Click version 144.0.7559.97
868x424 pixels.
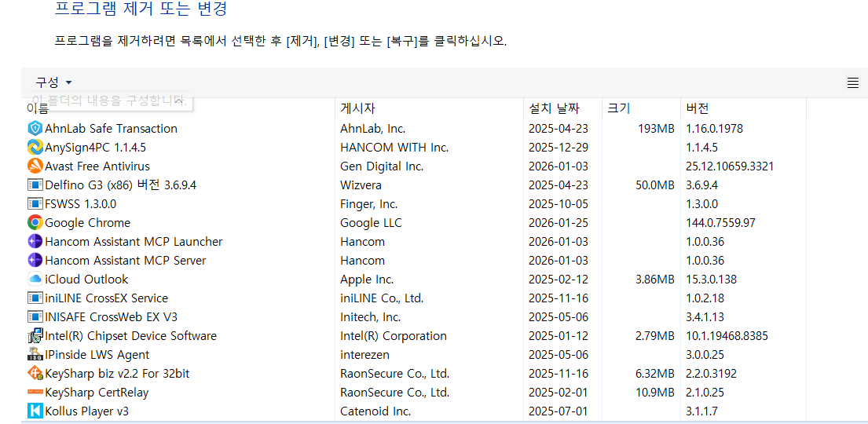(720, 222)
